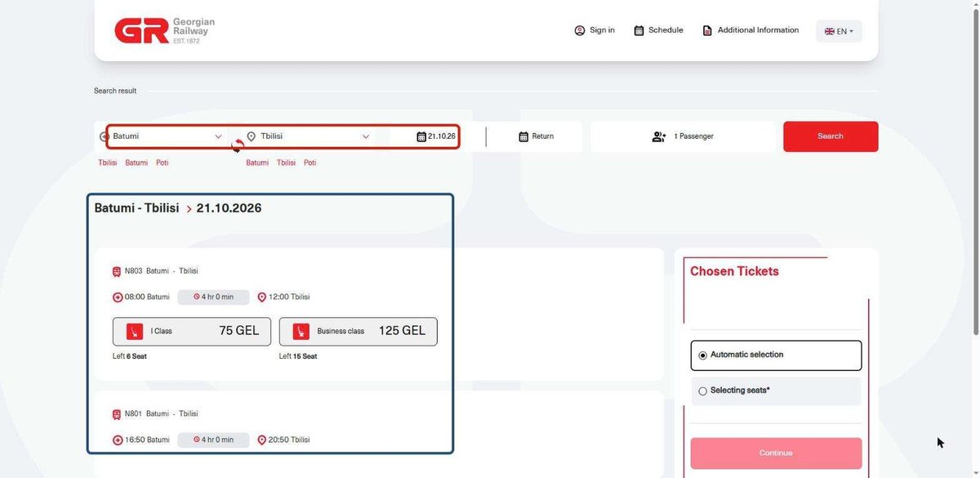This screenshot has width=980, height=478.
Task: Click the Continue button
Action: point(776,453)
